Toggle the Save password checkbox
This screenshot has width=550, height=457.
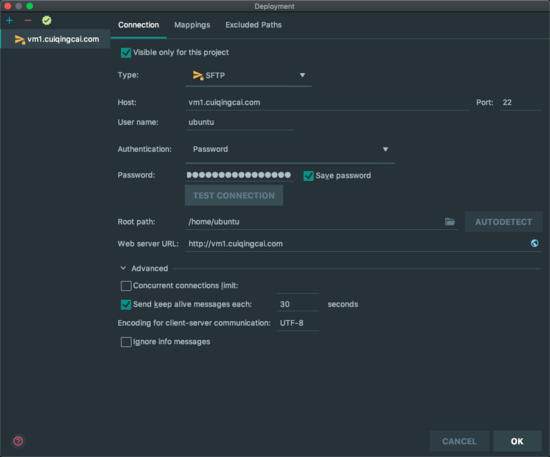(x=308, y=175)
